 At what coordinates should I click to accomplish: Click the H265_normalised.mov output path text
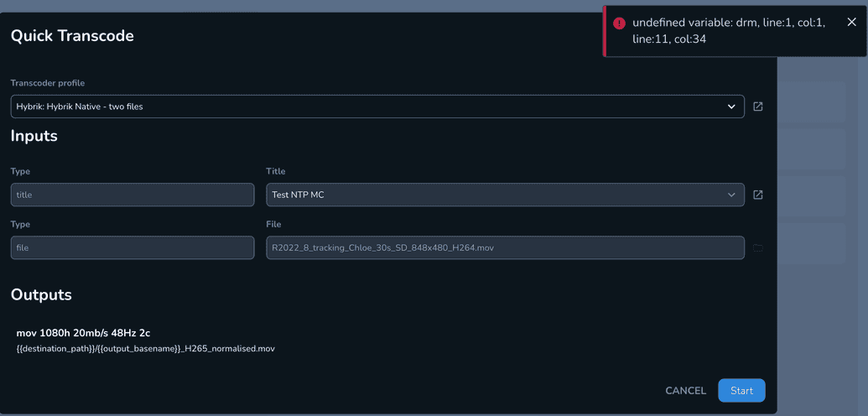point(146,349)
